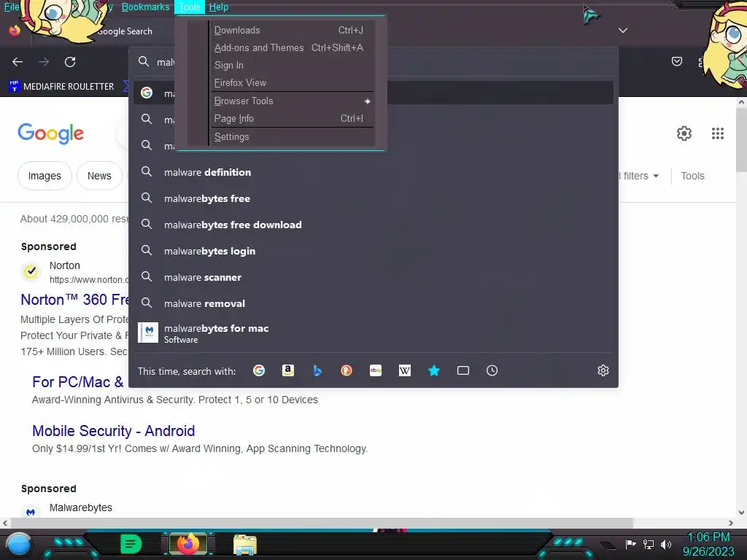
Task: Open For PC/Mac sitelink
Action: tap(77, 382)
